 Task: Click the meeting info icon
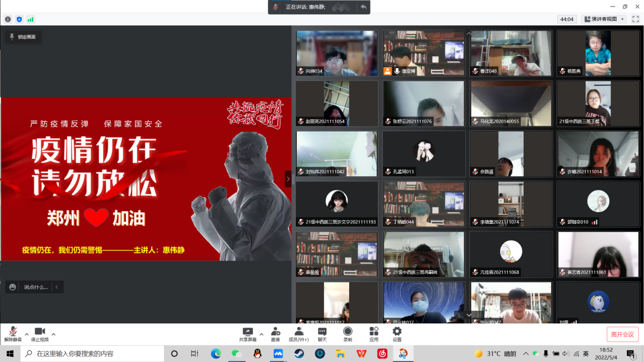pyautogui.click(x=8, y=19)
